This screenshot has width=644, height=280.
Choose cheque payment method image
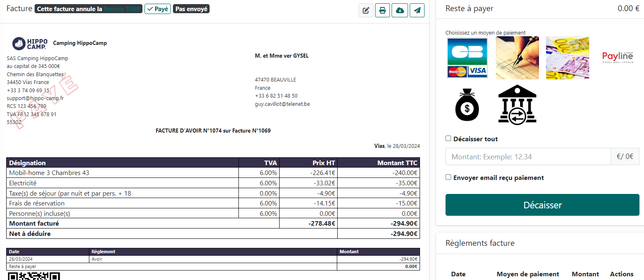(x=517, y=58)
